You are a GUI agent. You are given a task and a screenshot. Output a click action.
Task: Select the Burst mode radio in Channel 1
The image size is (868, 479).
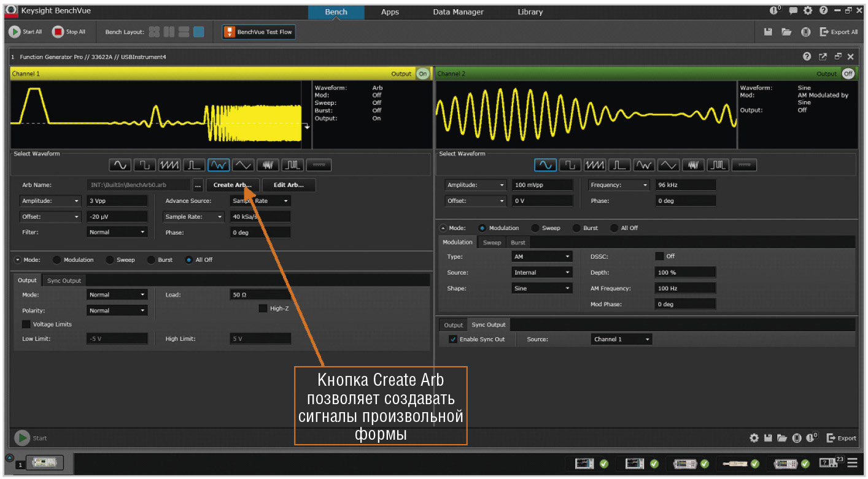(x=152, y=260)
